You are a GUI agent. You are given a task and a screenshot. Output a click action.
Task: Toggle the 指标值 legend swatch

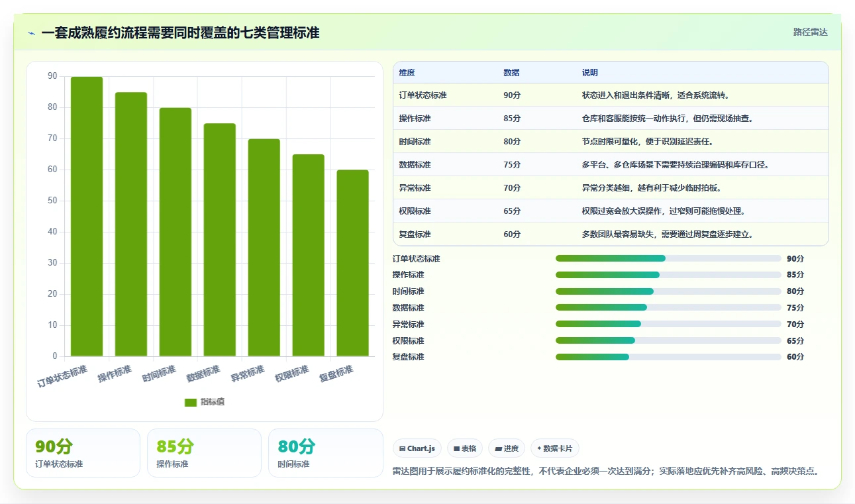[x=190, y=402]
